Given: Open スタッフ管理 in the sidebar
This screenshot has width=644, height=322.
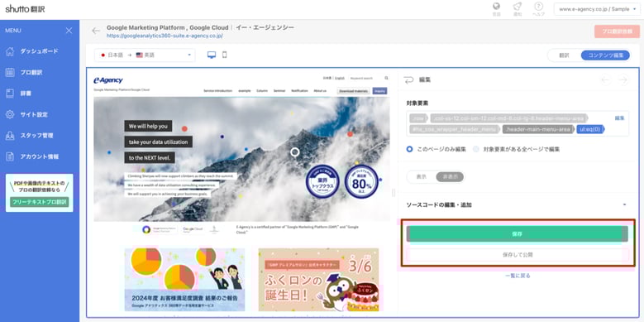Looking at the screenshot, I should [x=36, y=136].
